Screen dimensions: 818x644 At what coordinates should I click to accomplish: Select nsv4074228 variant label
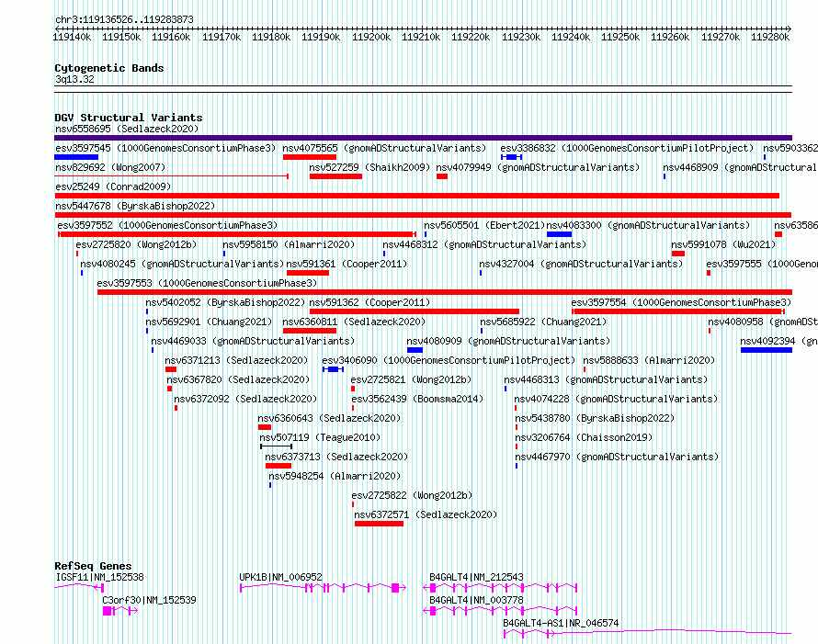pos(616,399)
